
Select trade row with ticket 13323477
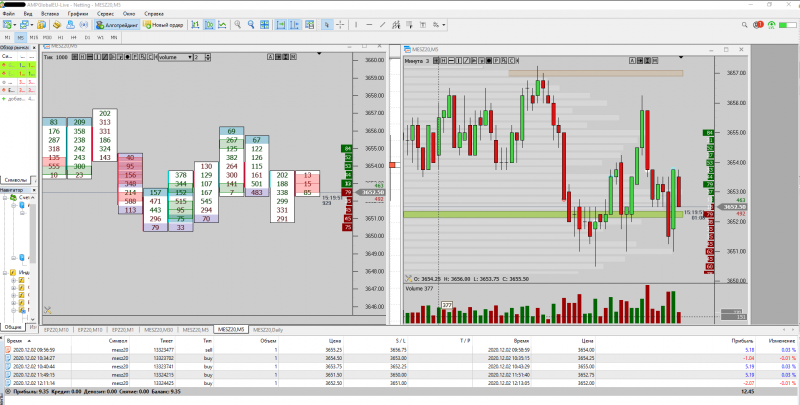(x=400, y=350)
